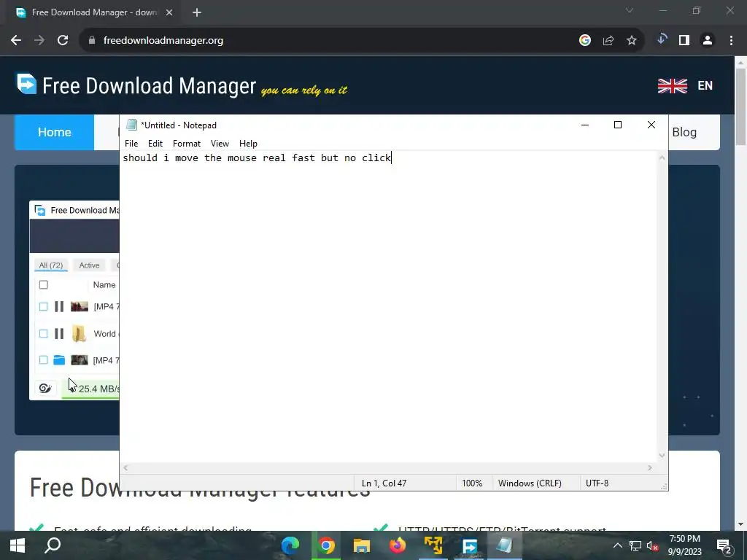Tick checkbox for World download row

[x=43, y=333]
